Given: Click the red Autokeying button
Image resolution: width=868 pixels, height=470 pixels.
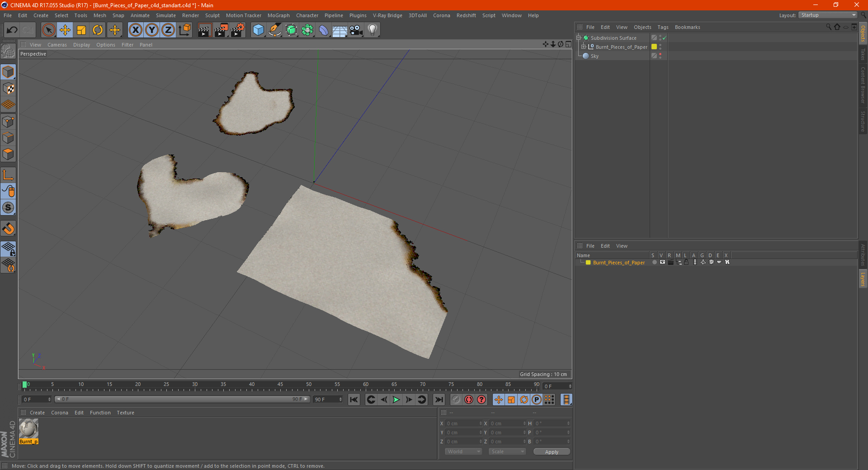Looking at the screenshot, I should pos(469,399).
